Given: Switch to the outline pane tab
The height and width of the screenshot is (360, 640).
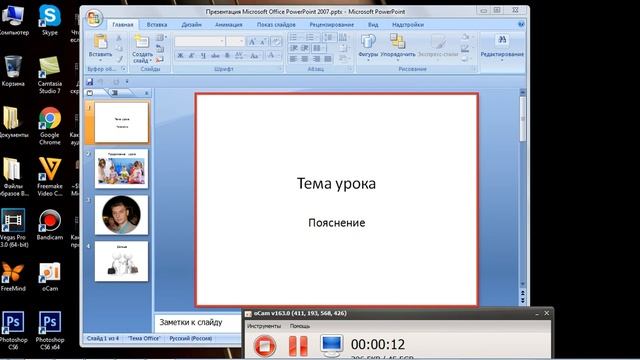Looking at the screenshot, I should pos(116,93).
